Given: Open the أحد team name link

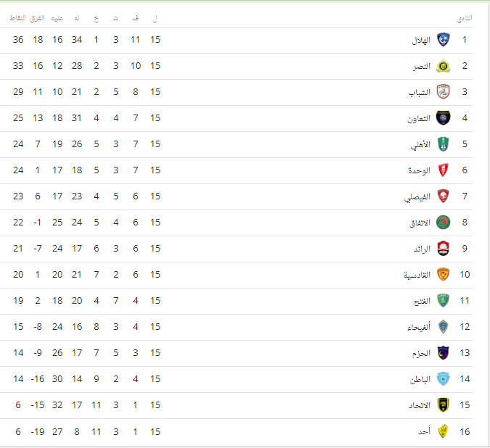Looking at the screenshot, I should (x=424, y=432).
